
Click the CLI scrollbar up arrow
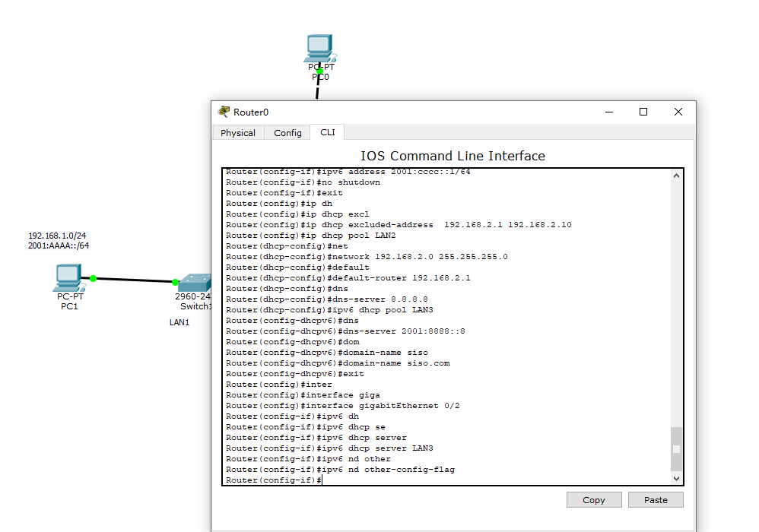pyautogui.click(x=676, y=176)
